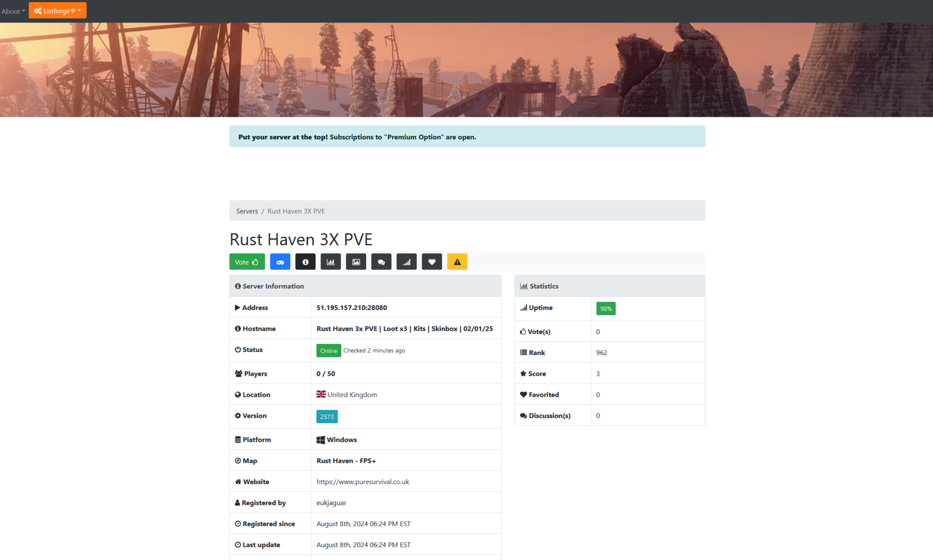Click the Premium Option subscription banner
933x560 pixels.
tap(467, 137)
